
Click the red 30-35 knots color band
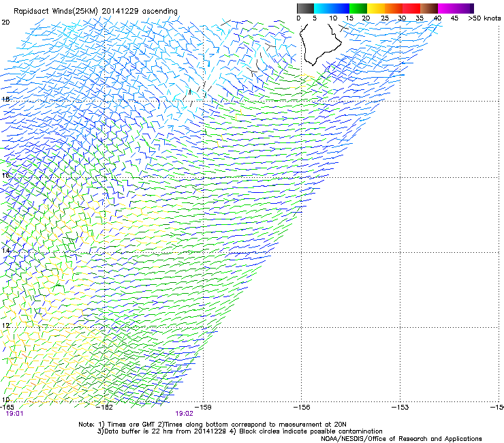(x=411, y=8)
